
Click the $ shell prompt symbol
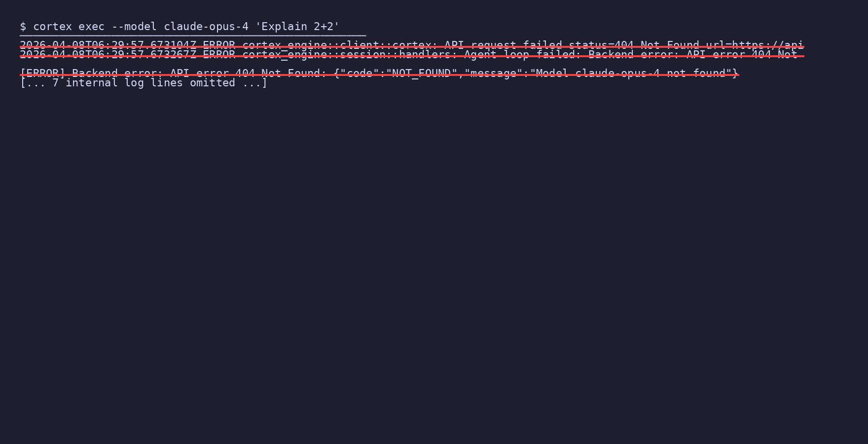[23, 27]
